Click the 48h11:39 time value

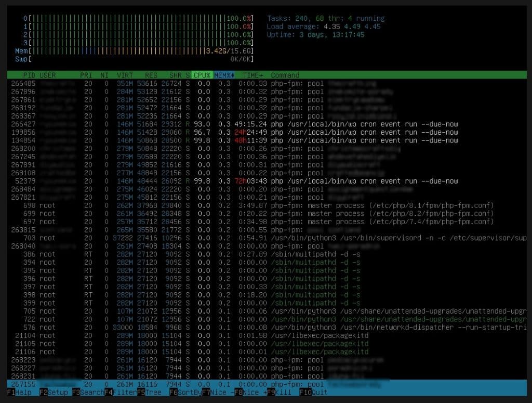[251, 140]
